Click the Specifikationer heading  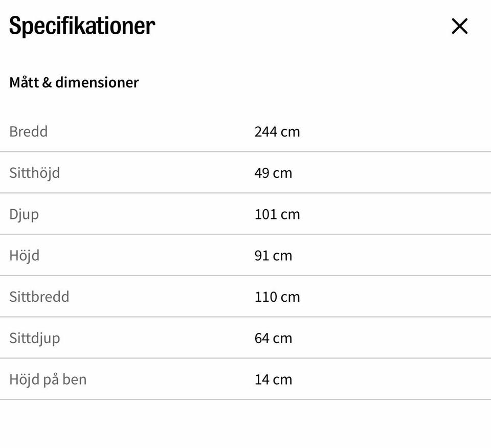pos(82,26)
